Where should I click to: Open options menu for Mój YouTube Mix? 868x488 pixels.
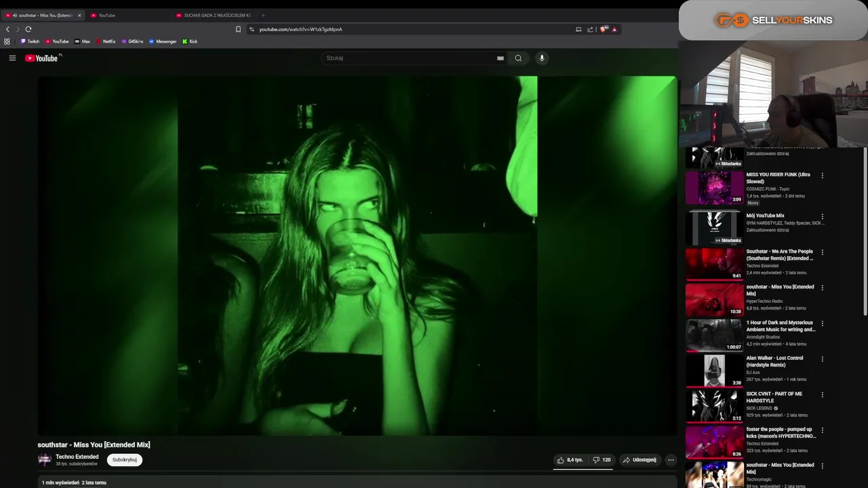click(823, 217)
